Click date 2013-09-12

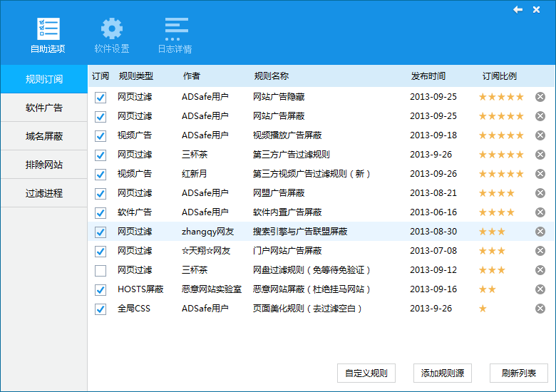coord(433,270)
